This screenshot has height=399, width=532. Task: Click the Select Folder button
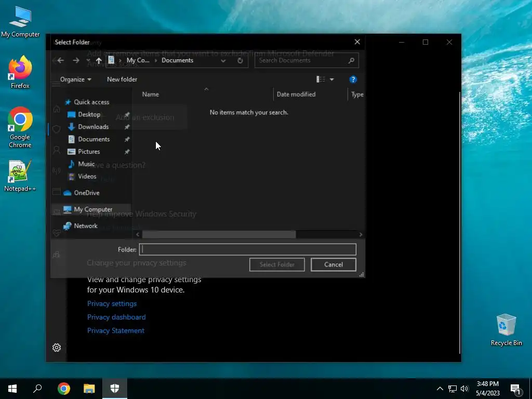click(277, 264)
